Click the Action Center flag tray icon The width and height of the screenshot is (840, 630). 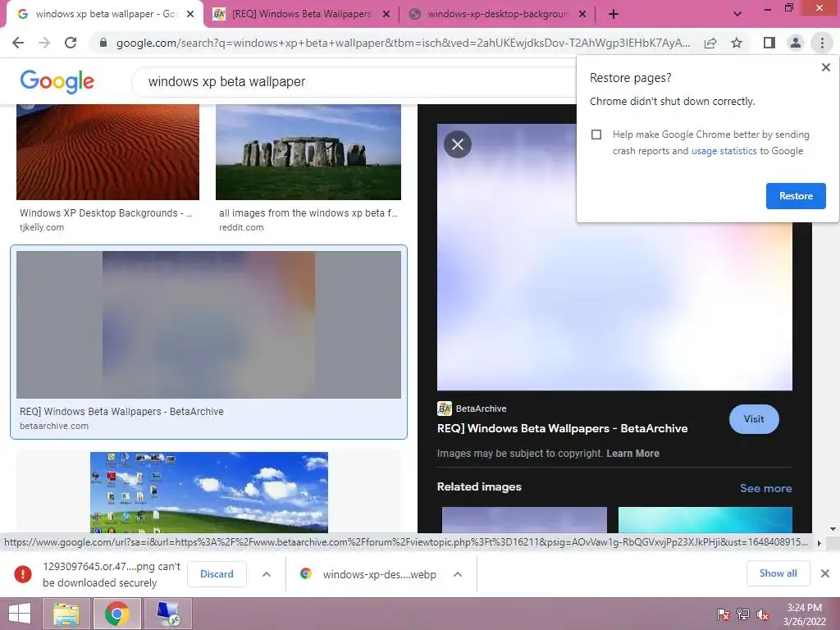723,614
